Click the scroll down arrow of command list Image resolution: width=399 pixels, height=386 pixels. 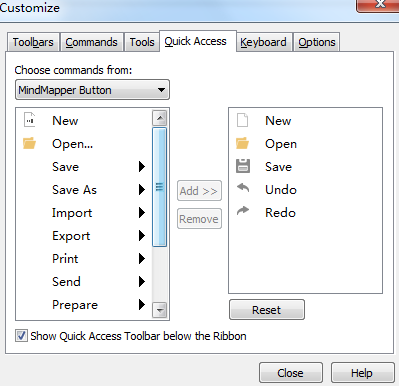pyautogui.click(x=160, y=310)
